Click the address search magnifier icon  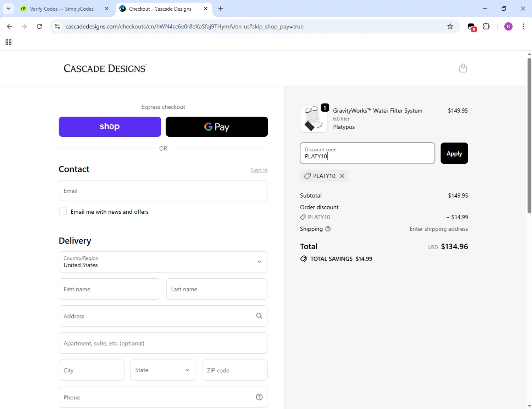pyautogui.click(x=259, y=316)
